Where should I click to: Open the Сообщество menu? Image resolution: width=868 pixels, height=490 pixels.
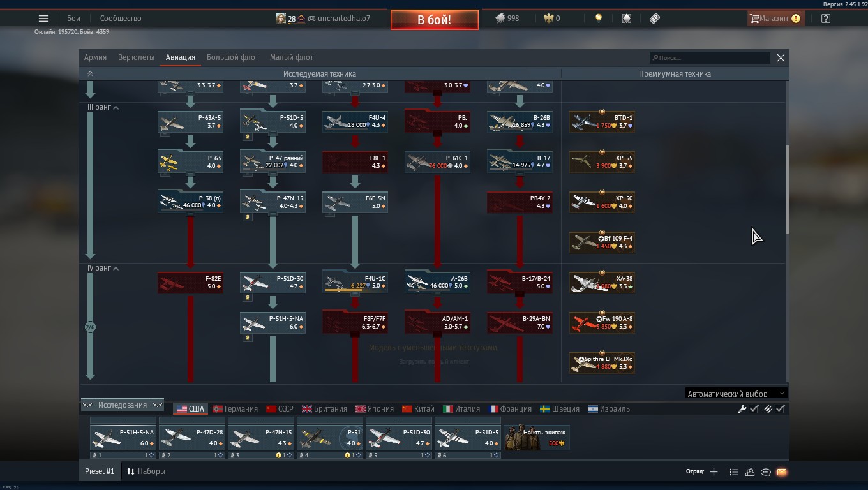pyautogui.click(x=121, y=19)
